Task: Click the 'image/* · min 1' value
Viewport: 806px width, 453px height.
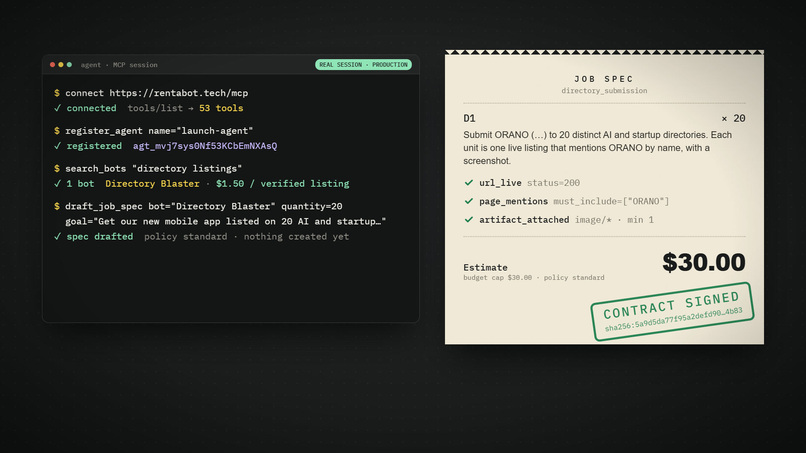Action: pyautogui.click(x=614, y=220)
